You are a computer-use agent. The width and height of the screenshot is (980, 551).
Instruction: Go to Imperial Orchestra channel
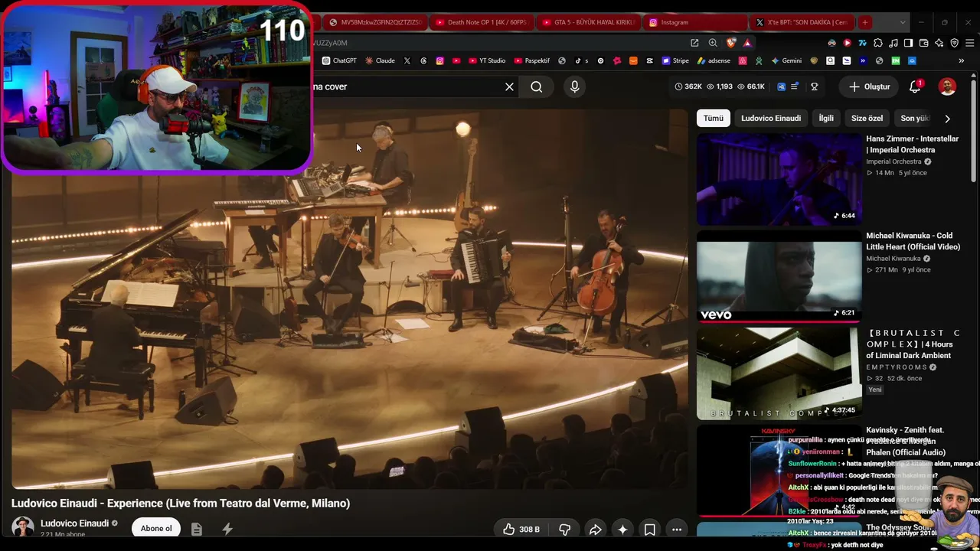click(893, 161)
